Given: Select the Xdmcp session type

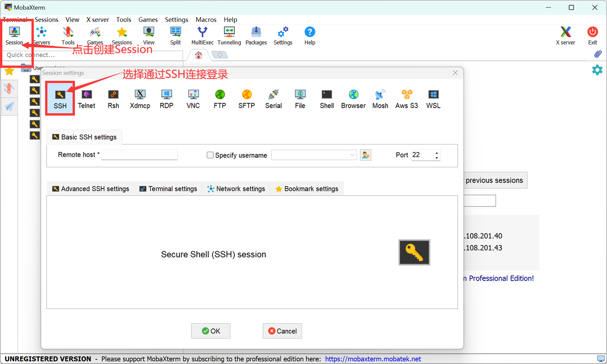Looking at the screenshot, I should point(140,99).
